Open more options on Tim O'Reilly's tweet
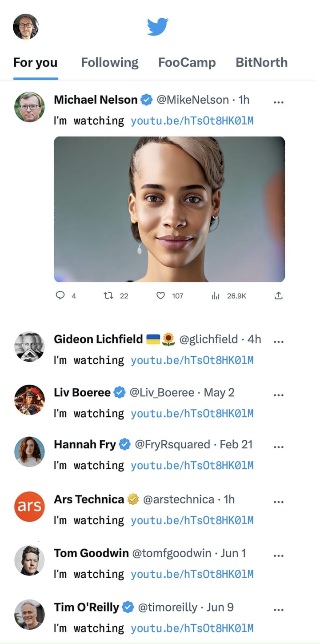 click(x=279, y=609)
